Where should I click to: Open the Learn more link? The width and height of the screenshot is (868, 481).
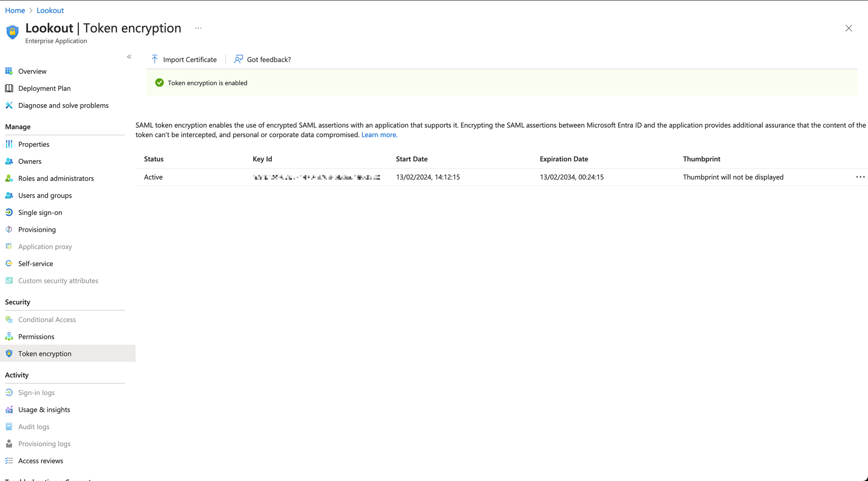tap(379, 135)
